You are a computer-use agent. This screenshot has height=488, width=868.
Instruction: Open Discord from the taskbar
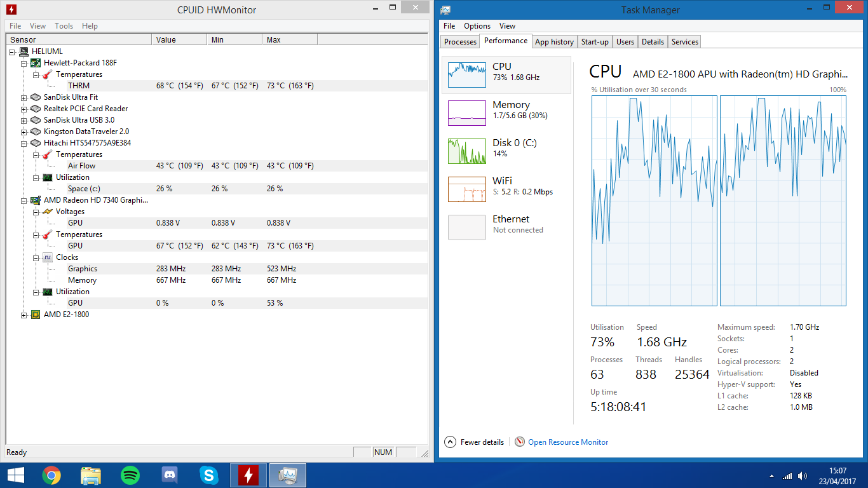coord(170,475)
